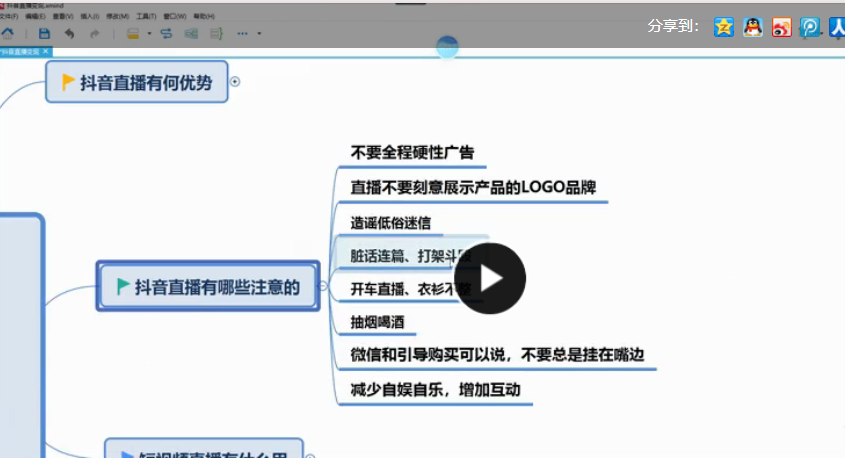Share to QQ via penguin icon
The image size is (845, 458).
pyautogui.click(x=753, y=26)
